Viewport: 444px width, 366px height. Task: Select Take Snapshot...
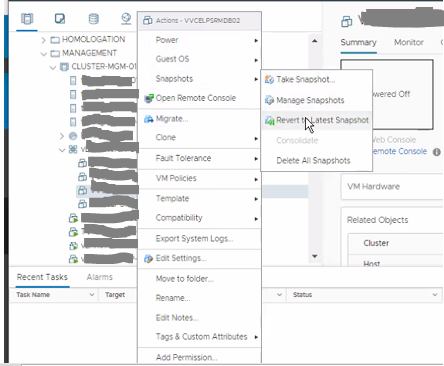[316, 80]
